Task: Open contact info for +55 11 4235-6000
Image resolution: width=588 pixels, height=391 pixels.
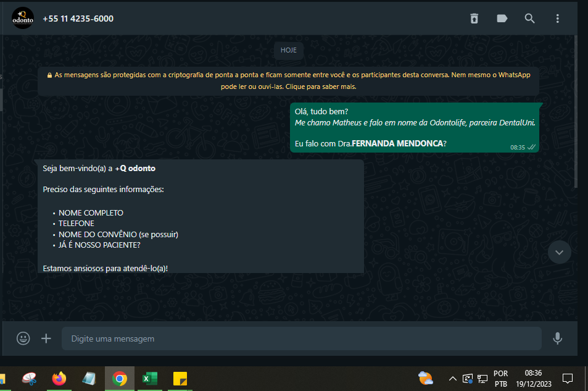Action: [78, 19]
